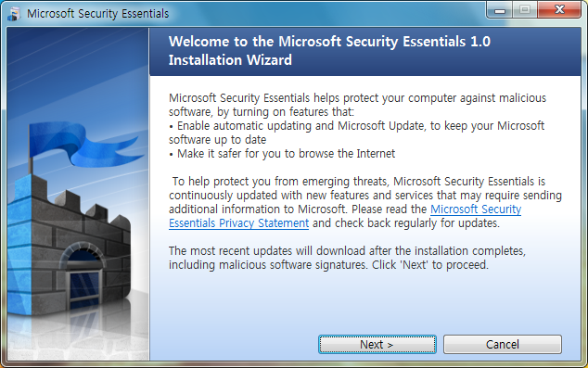This screenshot has height=368, width=588.
Task: Proceed by clicking the Next > button
Action: (377, 344)
